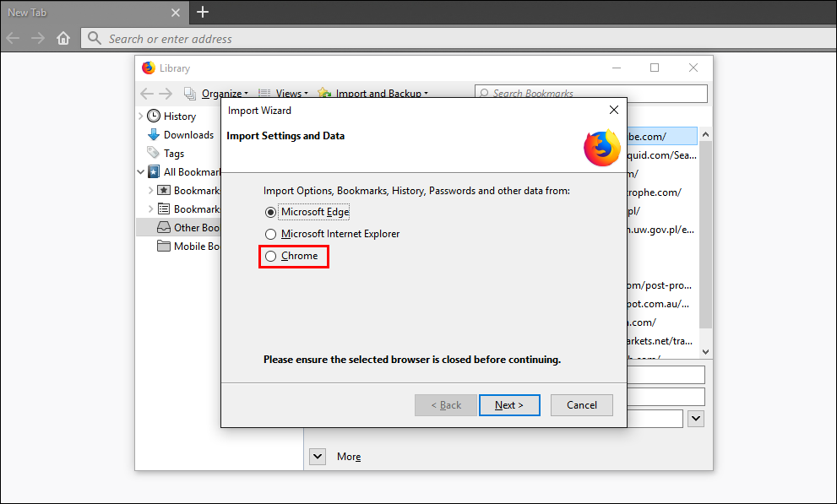The image size is (837, 504).
Task: Select the Microsoft Edge radio option
Action: 270,212
